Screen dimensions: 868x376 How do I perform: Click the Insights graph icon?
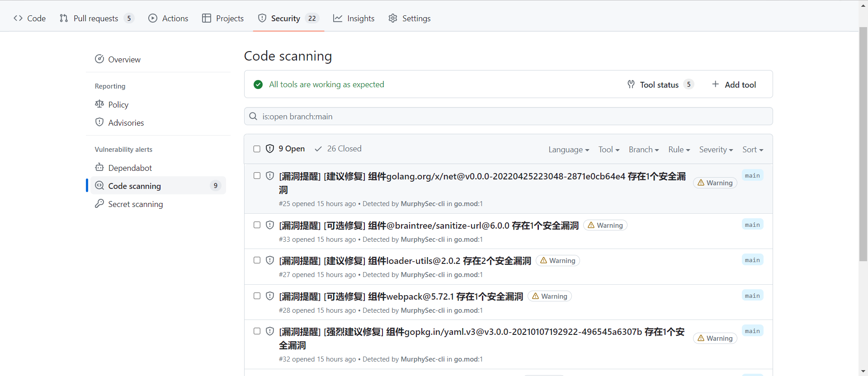point(338,19)
